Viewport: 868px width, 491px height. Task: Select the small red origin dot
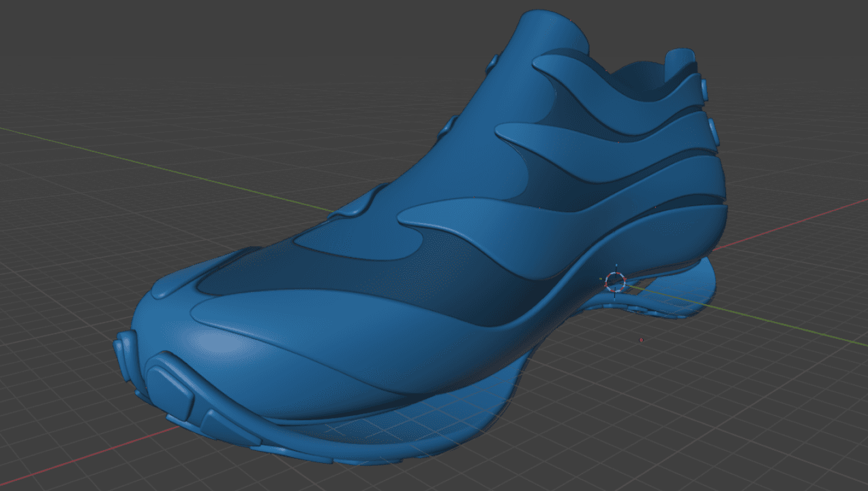pyautogui.click(x=642, y=340)
